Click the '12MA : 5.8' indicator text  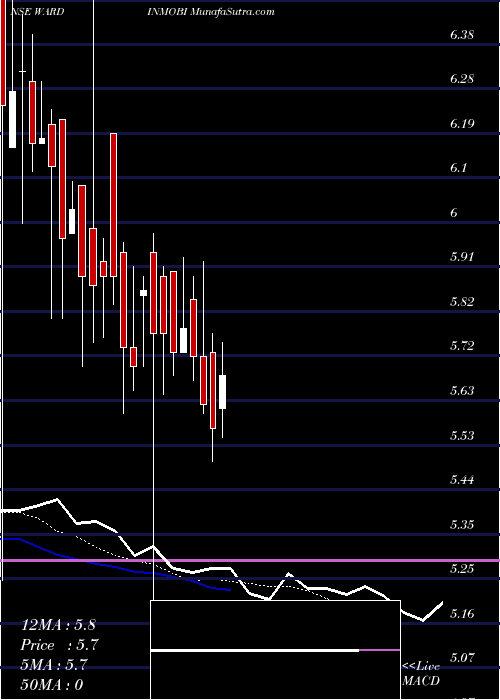pyautogui.click(x=58, y=625)
